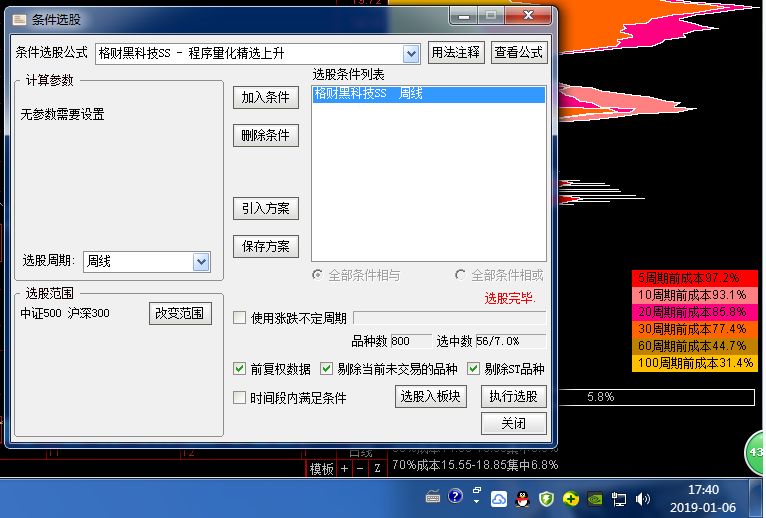Open the 选股周期 period dropdown arrow
766x518 pixels.
pyautogui.click(x=201, y=262)
